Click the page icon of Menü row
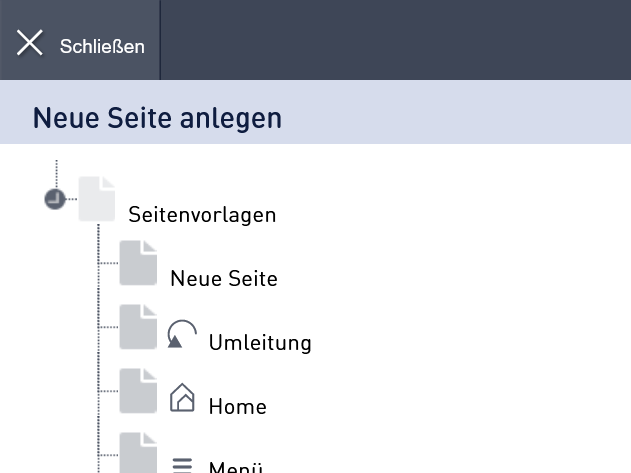Viewport: 631px width, 473px height. [138, 453]
